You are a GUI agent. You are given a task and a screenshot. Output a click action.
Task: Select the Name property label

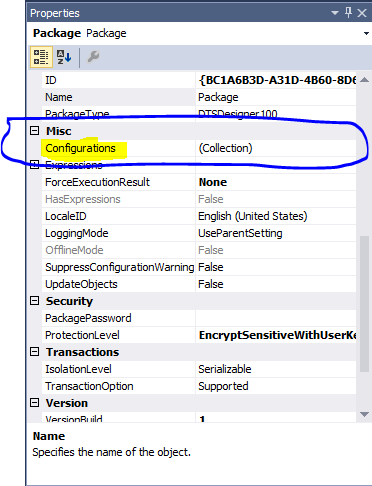click(x=59, y=97)
